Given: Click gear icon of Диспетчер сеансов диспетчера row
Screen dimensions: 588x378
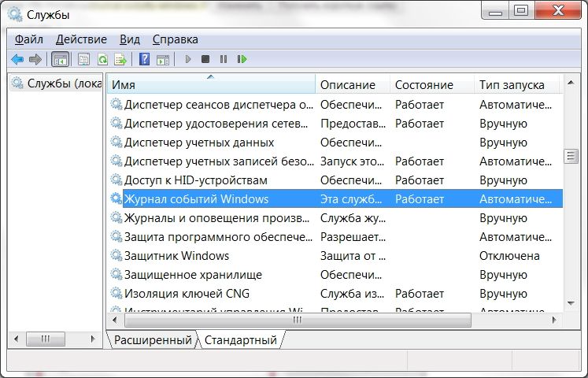Looking at the screenshot, I should (x=116, y=104).
